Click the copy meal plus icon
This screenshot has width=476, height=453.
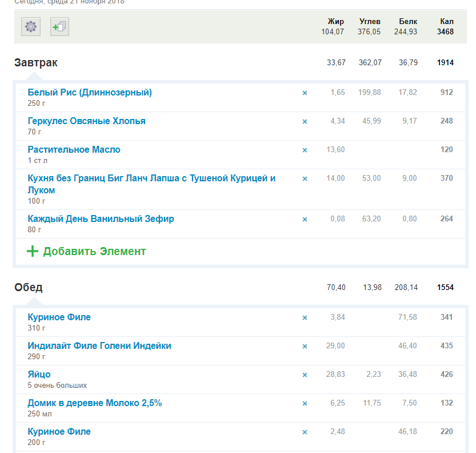tap(59, 26)
